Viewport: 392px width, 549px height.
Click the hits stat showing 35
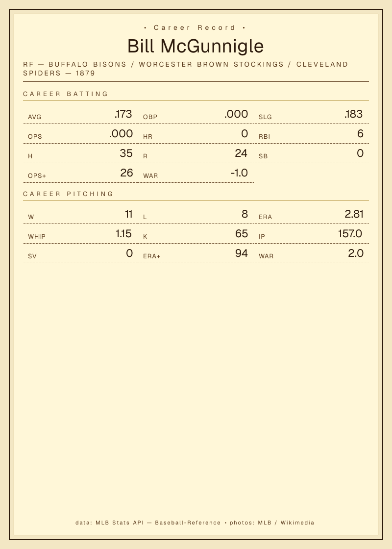(80, 153)
